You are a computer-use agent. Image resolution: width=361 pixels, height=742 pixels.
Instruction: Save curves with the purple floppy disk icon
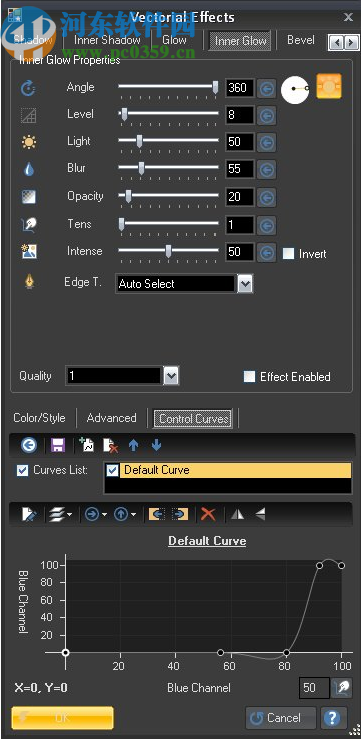[58, 445]
